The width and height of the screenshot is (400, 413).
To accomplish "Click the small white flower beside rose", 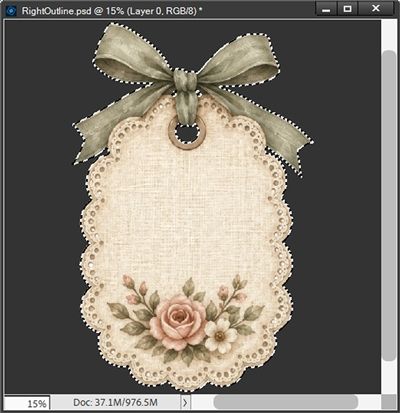I will coord(220,336).
